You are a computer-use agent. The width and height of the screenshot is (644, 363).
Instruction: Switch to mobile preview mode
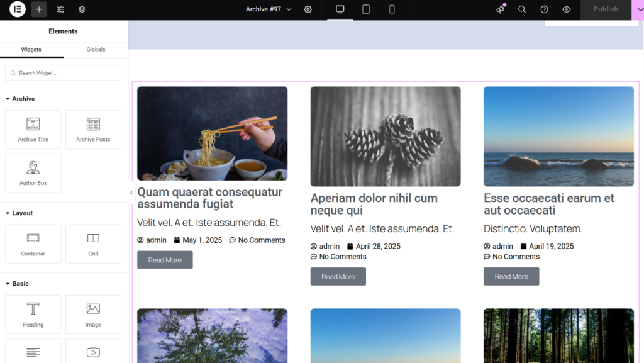(392, 9)
